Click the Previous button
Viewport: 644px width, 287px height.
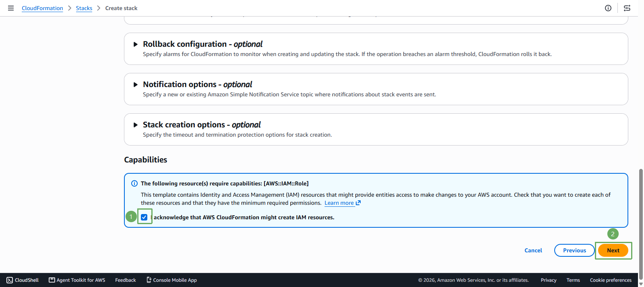click(574, 250)
